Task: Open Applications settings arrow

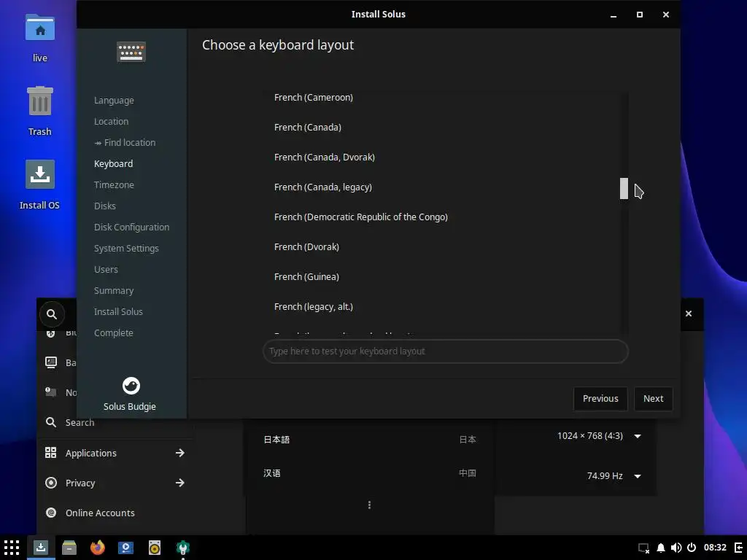Action: point(179,453)
